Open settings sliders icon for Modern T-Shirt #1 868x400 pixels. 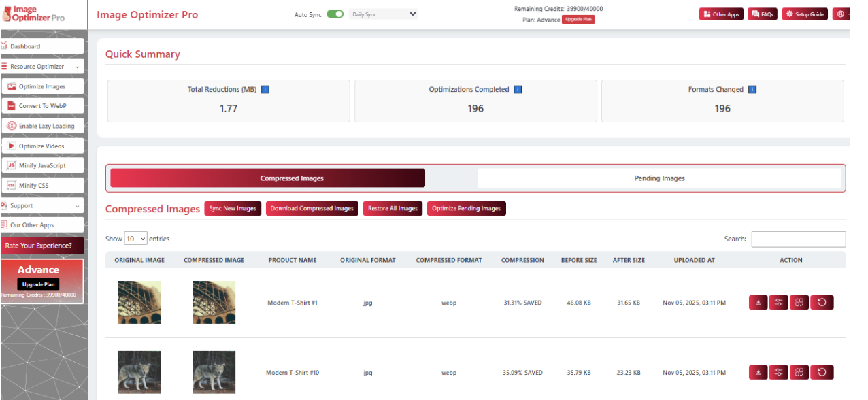tap(779, 303)
